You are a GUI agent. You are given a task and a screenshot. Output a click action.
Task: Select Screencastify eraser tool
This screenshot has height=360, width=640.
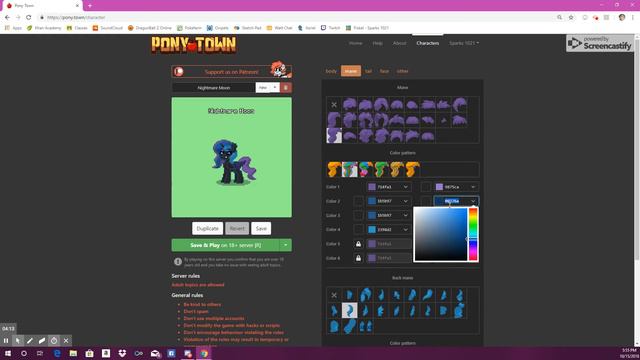click(42, 340)
